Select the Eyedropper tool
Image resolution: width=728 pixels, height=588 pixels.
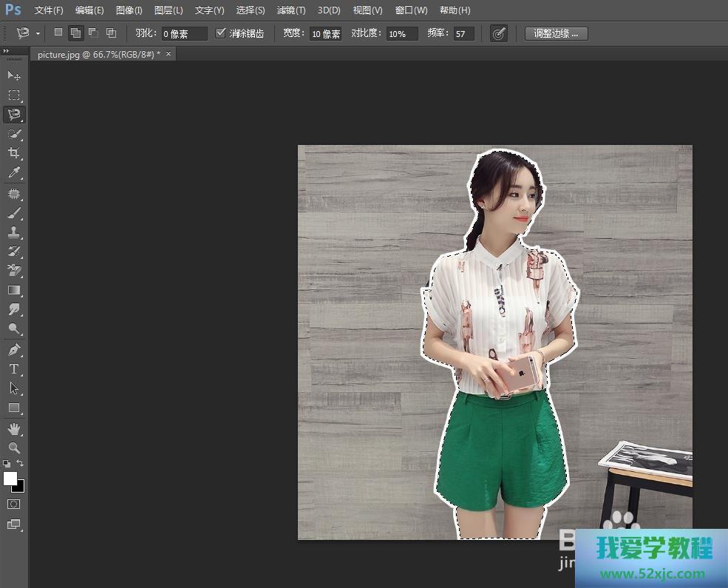[x=14, y=173]
